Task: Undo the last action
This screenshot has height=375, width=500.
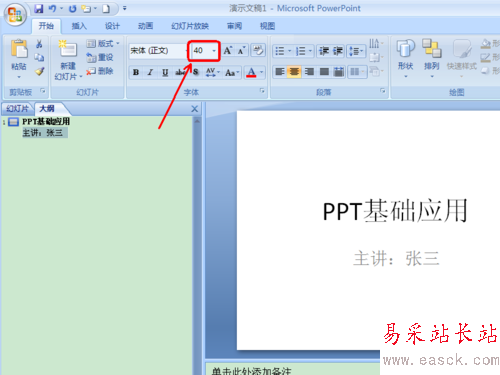Action: (52, 9)
